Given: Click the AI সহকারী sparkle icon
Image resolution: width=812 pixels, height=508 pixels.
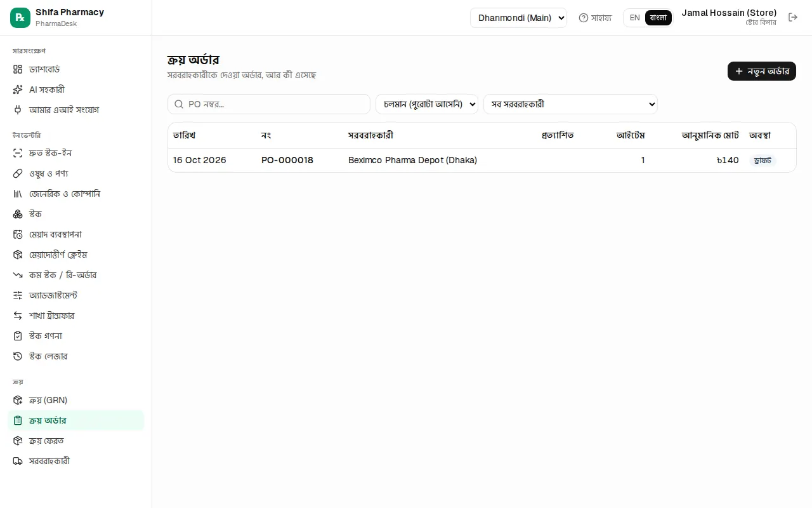Looking at the screenshot, I should click(18, 90).
